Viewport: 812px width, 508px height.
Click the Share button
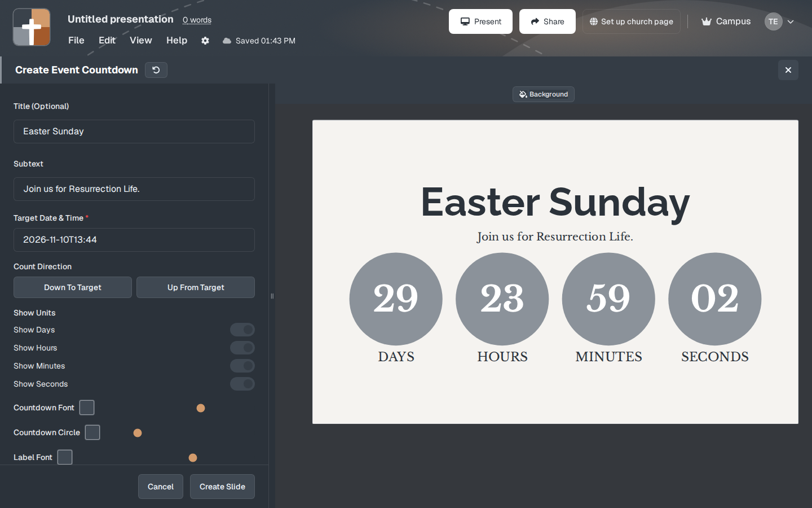click(548, 21)
